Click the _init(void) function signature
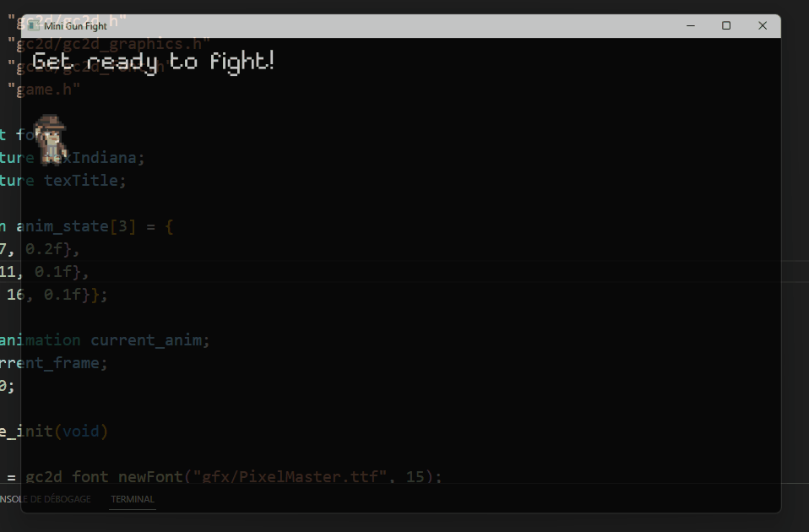Viewport: 809px width, 532px height. (55, 432)
